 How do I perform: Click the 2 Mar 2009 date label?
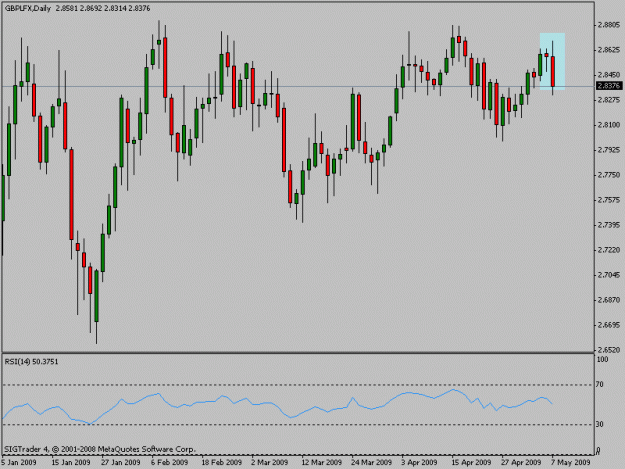pos(270,463)
